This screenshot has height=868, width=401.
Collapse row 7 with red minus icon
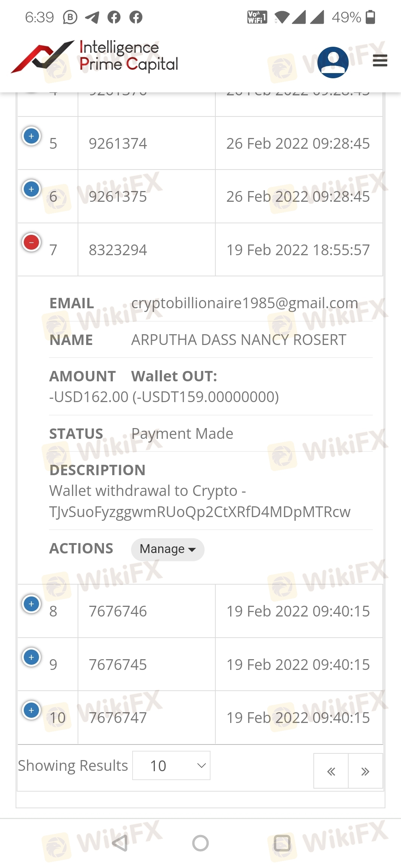pyautogui.click(x=32, y=243)
